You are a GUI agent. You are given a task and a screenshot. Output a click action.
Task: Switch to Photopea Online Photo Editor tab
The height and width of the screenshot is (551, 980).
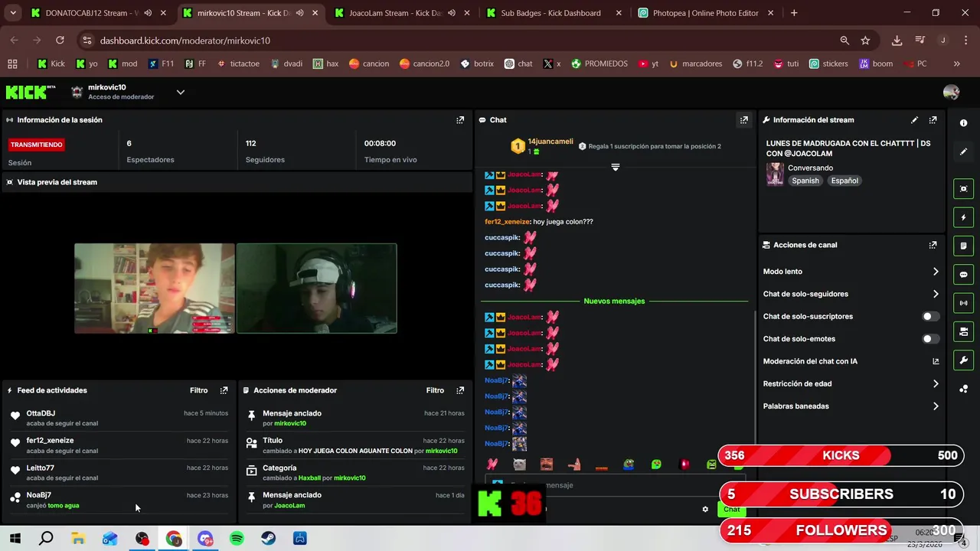pyautogui.click(x=705, y=13)
